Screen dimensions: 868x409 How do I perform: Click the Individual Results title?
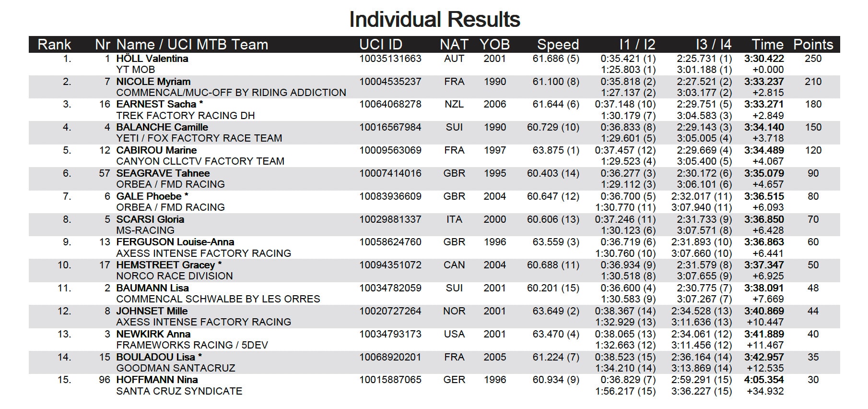[434, 20]
